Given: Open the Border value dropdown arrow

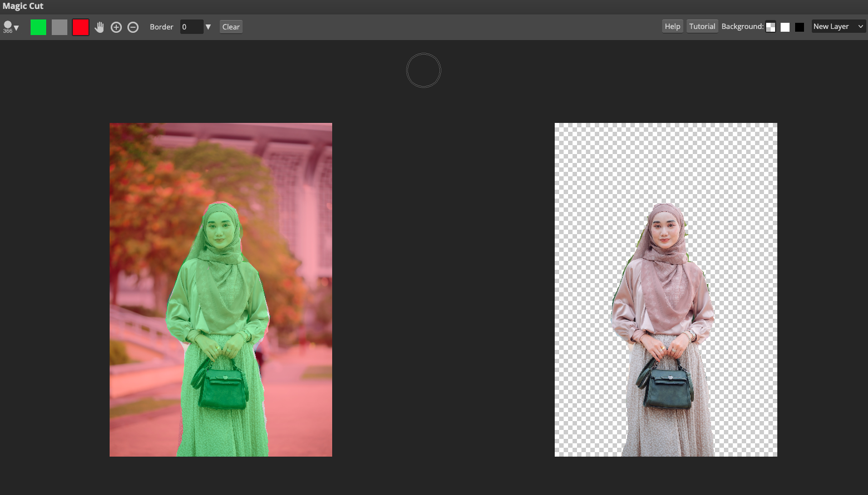Looking at the screenshot, I should tap(208, 27).
